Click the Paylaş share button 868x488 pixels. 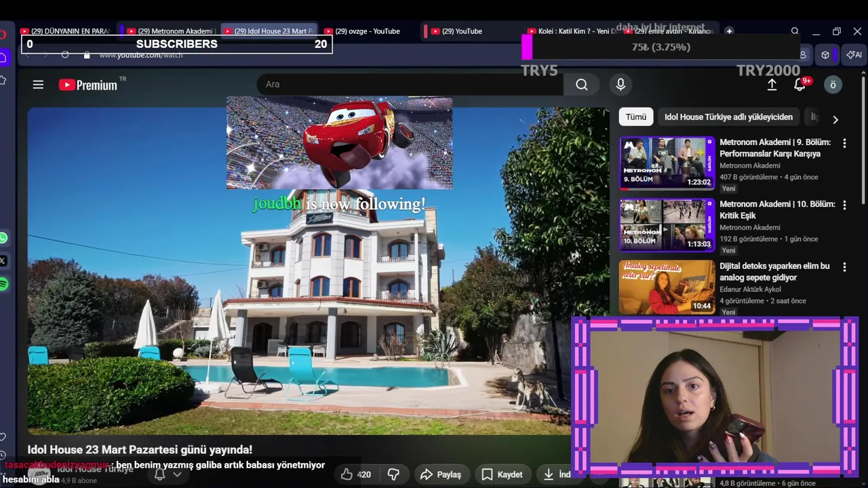tap(441, 474)
